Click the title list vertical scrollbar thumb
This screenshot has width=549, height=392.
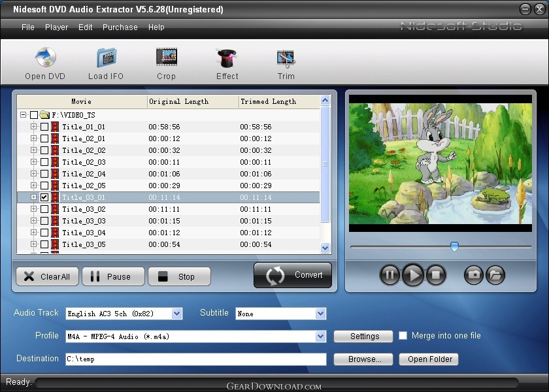(325, 164)
